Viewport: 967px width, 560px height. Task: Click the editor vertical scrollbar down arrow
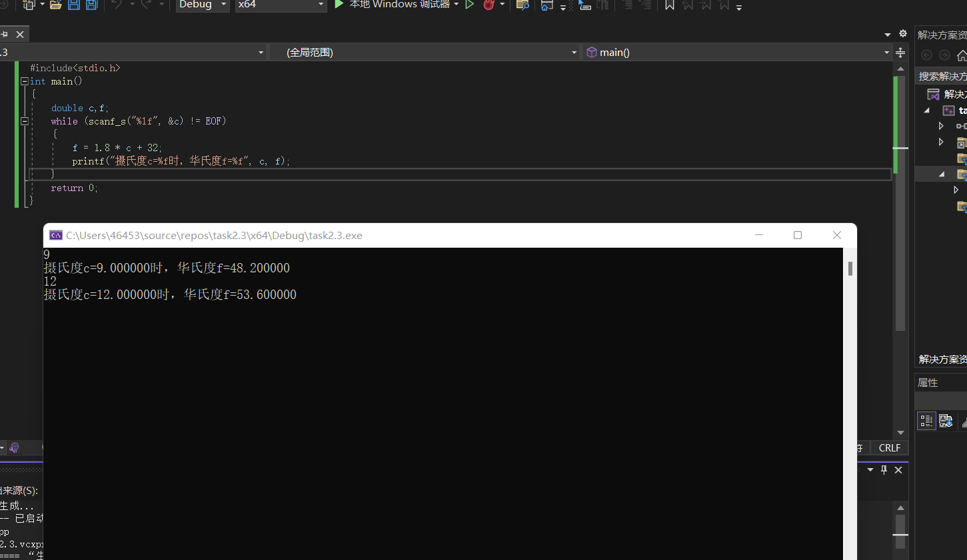[901, 433]
